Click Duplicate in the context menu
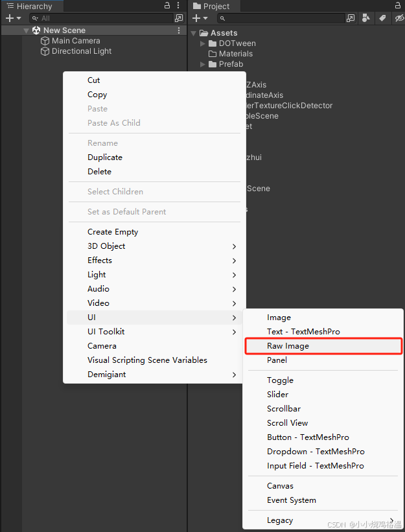This screenshot has width=405, height=532. 104,157
